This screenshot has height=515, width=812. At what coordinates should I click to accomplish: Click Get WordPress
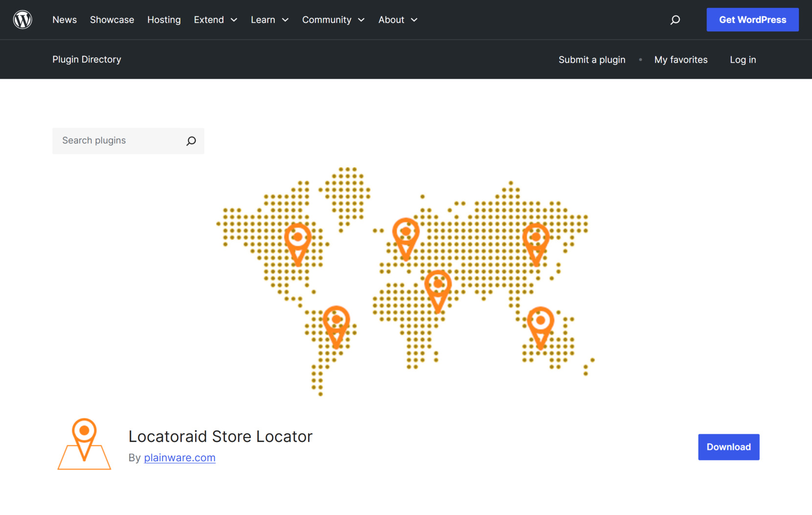tap(752, 20)
